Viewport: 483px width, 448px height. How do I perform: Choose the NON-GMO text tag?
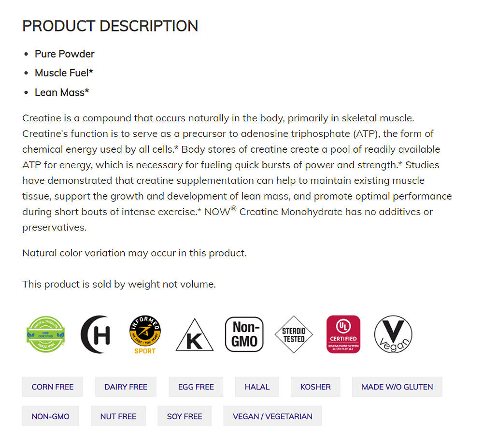(x=51, y=416)
